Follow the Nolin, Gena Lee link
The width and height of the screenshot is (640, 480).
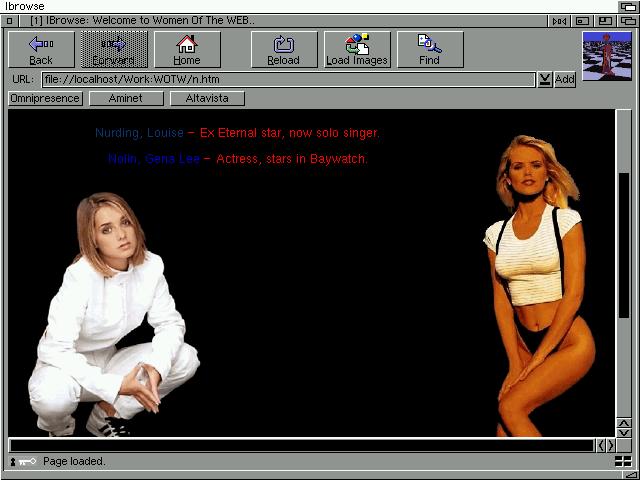[x=154, y=159]
